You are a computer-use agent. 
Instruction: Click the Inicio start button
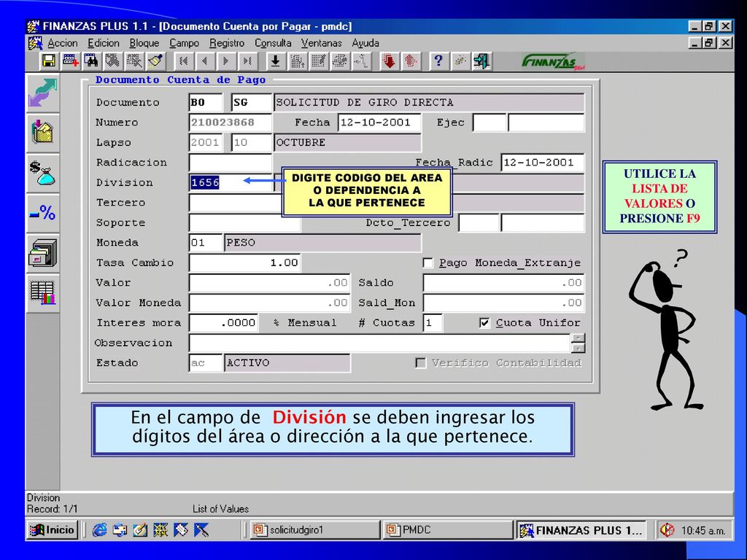pos(52,530)
